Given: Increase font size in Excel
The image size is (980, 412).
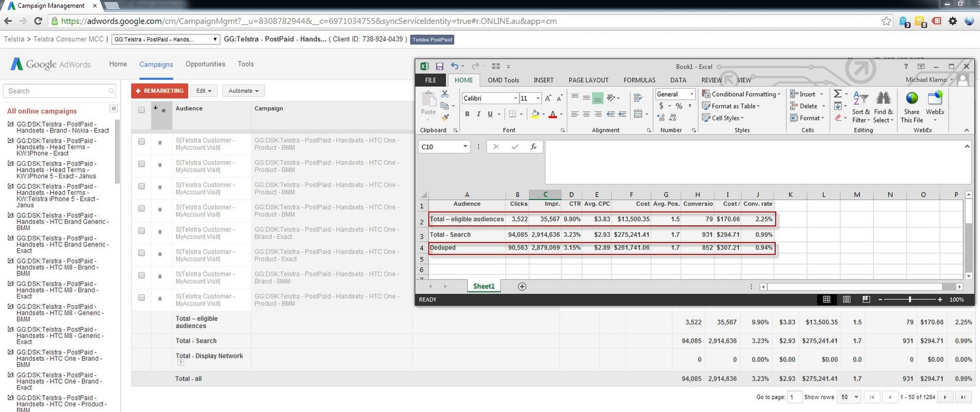Looking at the screenshot, I should point(548,98).
